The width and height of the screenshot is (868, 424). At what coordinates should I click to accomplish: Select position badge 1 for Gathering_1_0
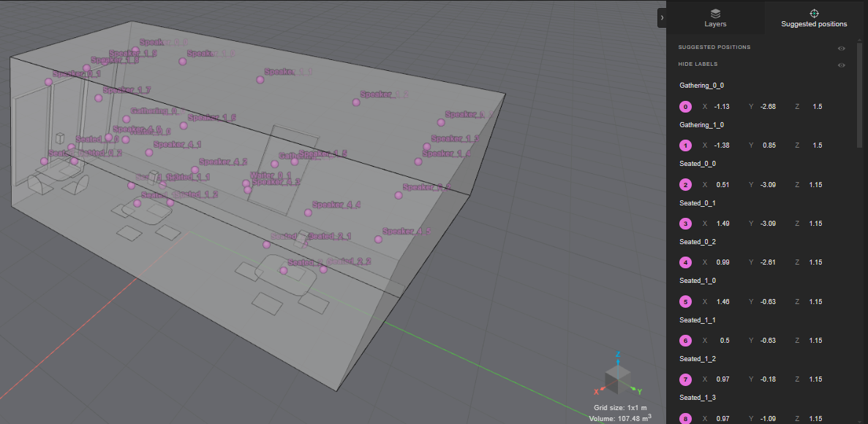coord(686,145)
